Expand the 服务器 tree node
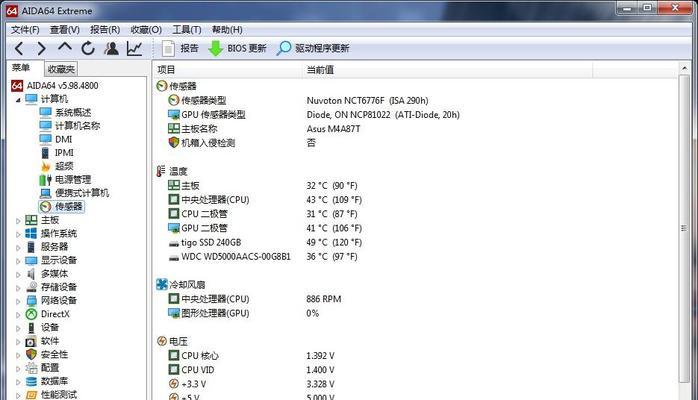The image size is (698, 400). (x=18, y=247)
